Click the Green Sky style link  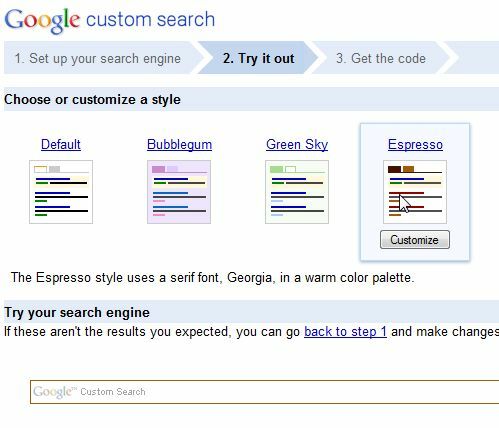coord(297,144)
